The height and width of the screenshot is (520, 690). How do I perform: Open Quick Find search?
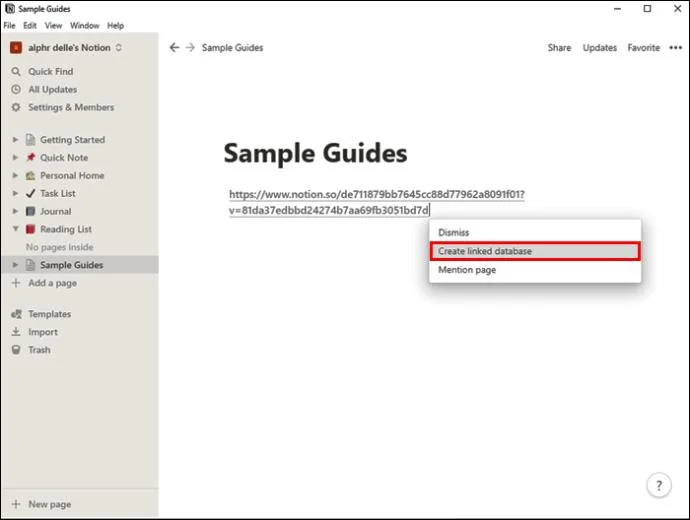click(x=51, y=71)
